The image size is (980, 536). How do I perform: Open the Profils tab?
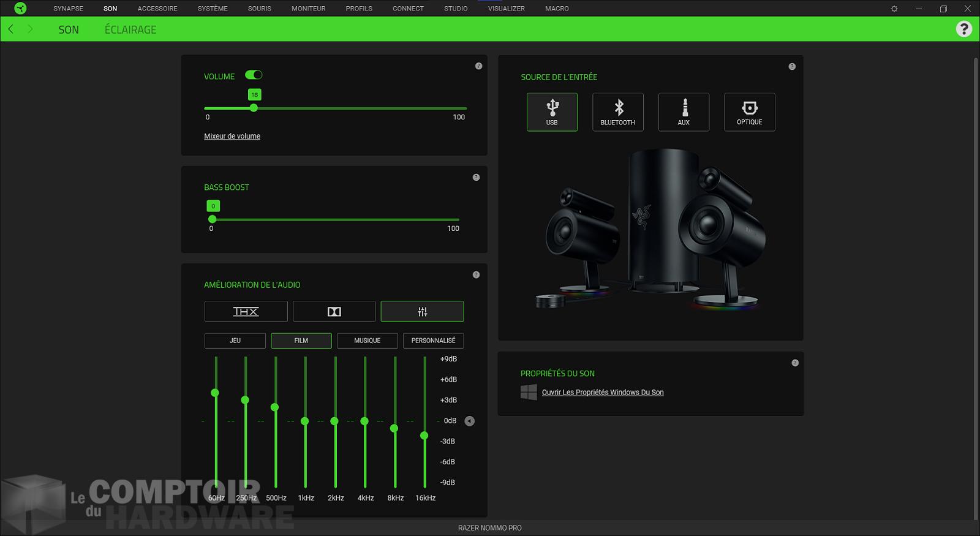[x=359, y=9]
